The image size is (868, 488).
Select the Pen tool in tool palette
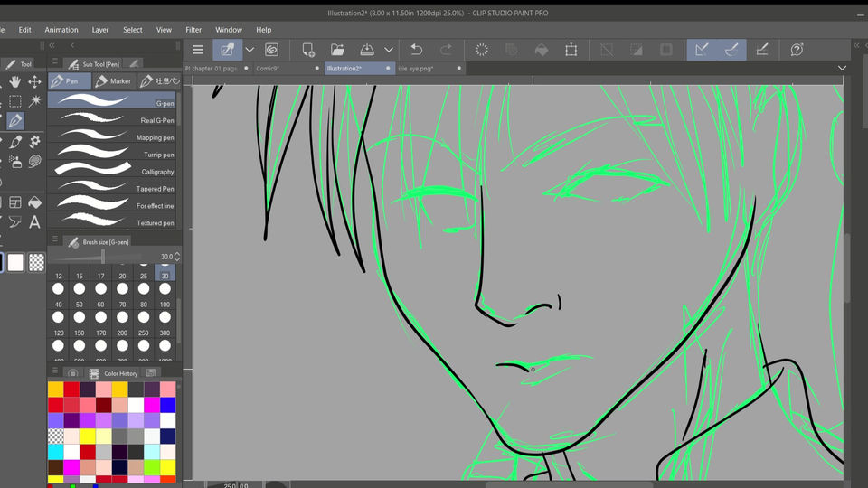point(15,120)
